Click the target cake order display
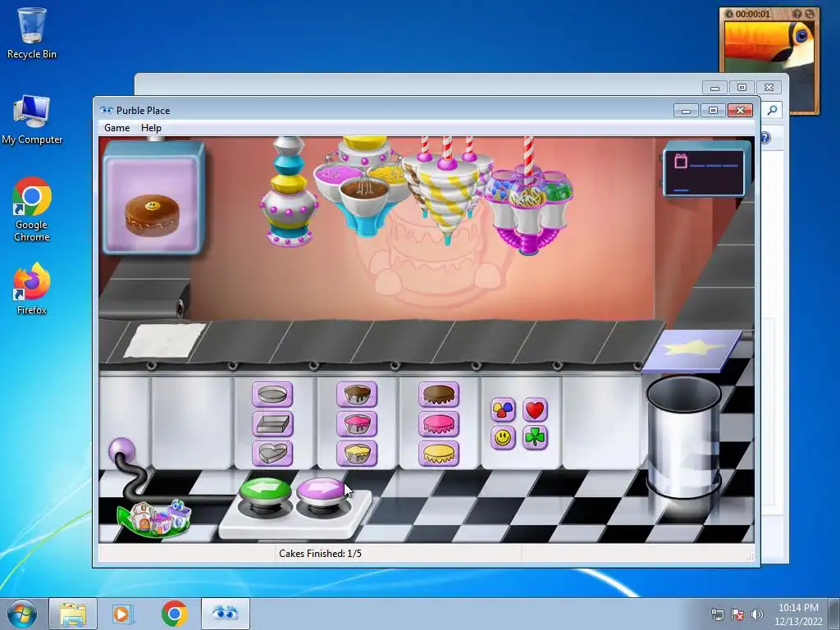Screen dimensions: 840x630 [x=153, y=197]
